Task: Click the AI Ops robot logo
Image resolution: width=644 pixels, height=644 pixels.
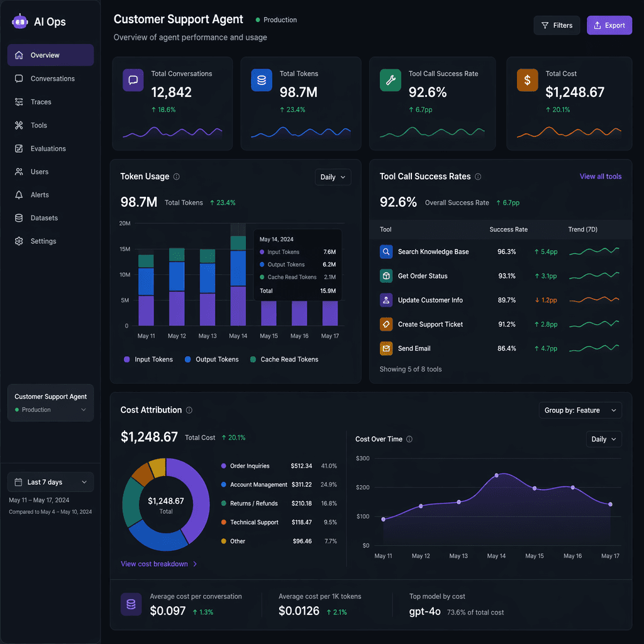Action: tap(19, 21)
